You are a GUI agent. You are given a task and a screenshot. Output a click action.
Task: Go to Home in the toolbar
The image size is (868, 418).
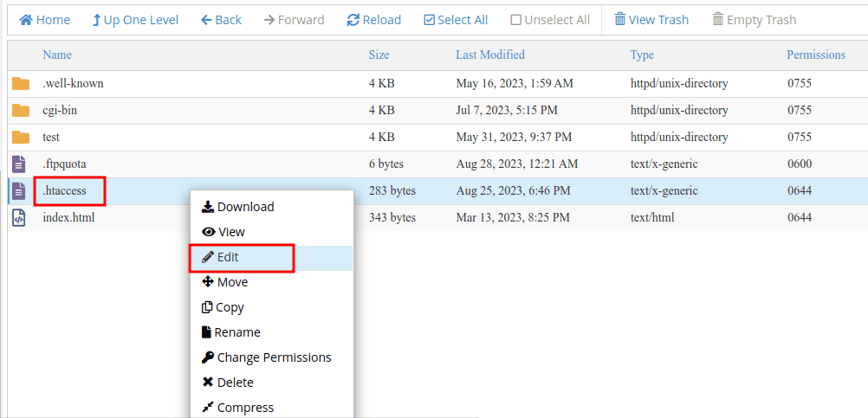pos(45,20)
